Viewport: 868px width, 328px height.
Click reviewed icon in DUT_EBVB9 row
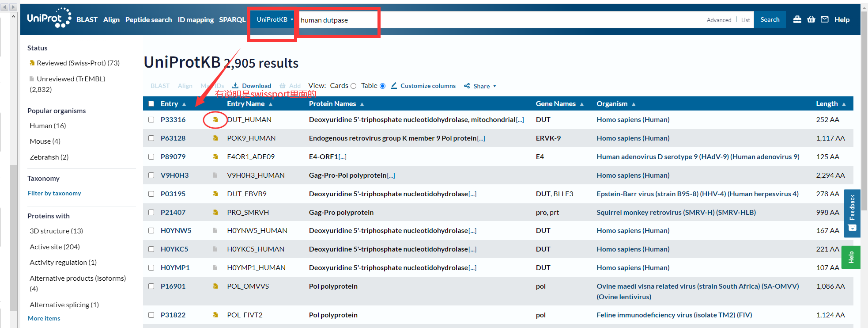(x=215, y=194)
